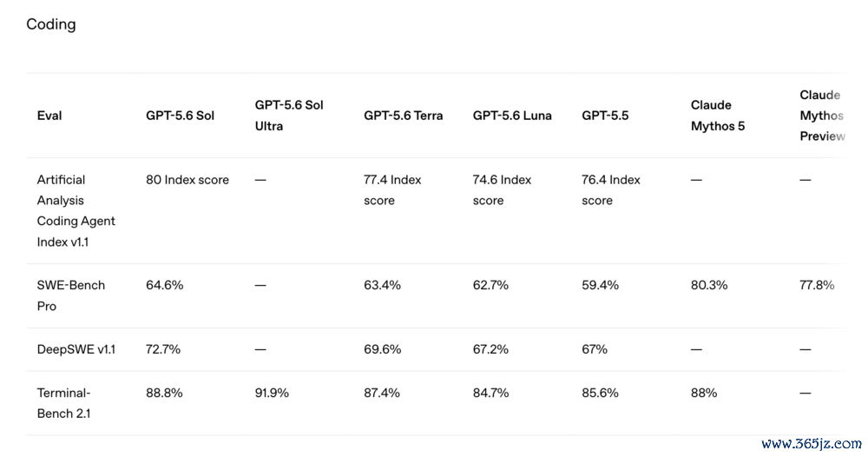Click the 91.9% Terminal-Bench value

[272, 394]
